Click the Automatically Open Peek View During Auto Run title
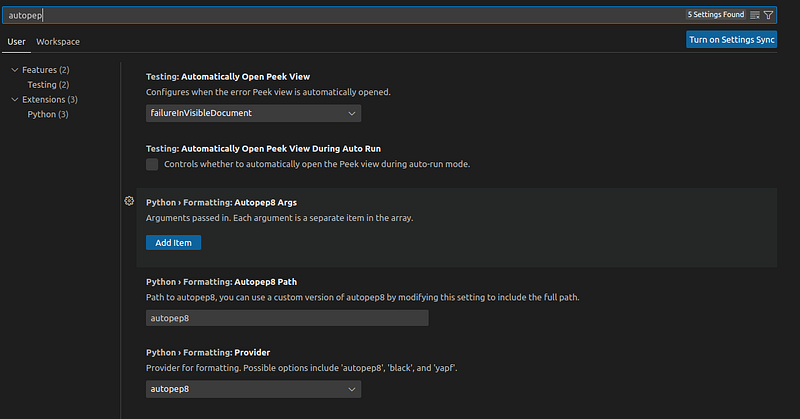This screenshot has height=419, width=800. [x=263, y=149]
